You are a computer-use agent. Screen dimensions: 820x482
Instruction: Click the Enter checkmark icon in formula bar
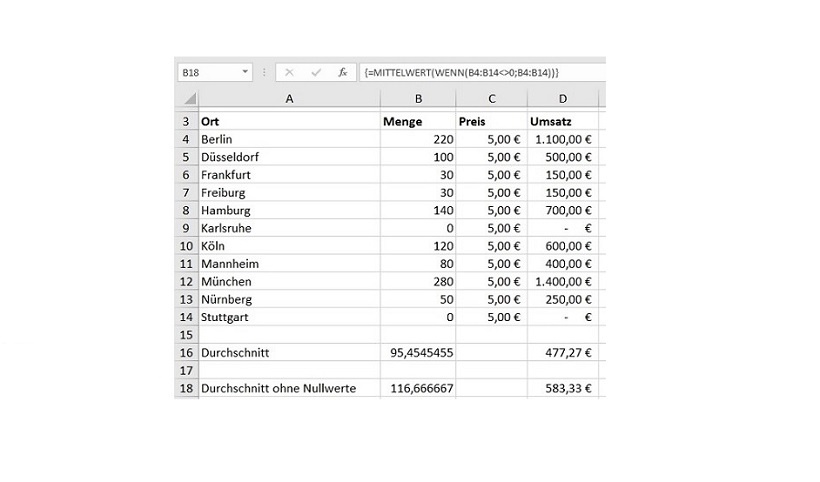click(316, 73)
